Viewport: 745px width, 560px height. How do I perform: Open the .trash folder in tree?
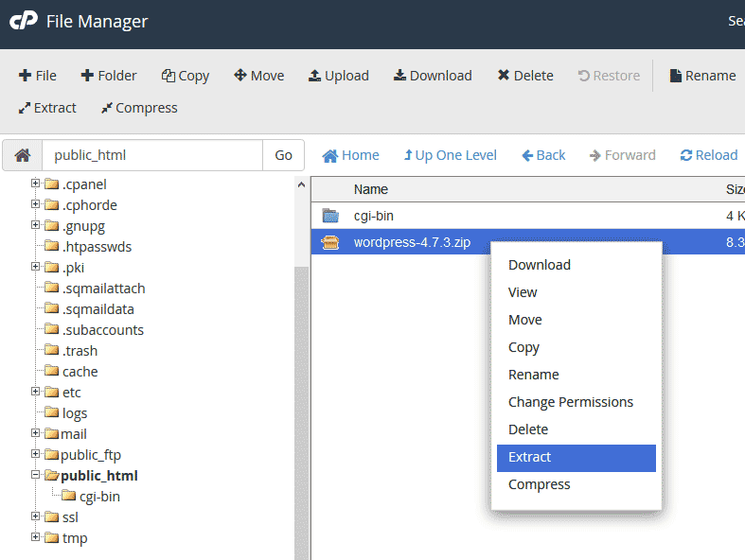80,351
